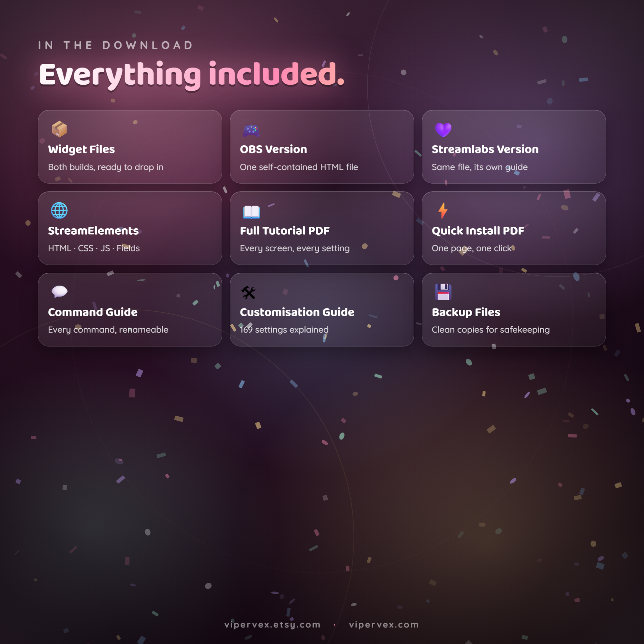Click the pink word 'included.' in the headline
Screen dimensions: 644x644
(276, 74)
